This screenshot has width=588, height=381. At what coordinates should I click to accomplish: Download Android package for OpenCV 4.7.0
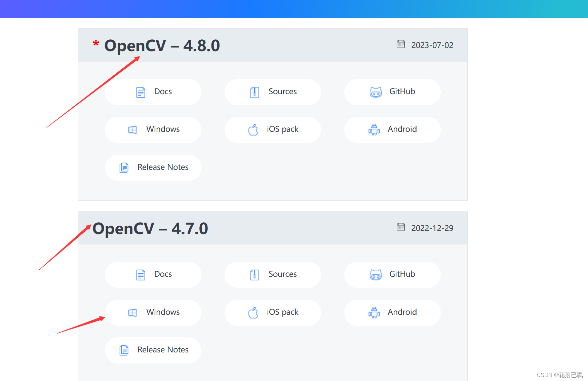(x=392, y=312)
